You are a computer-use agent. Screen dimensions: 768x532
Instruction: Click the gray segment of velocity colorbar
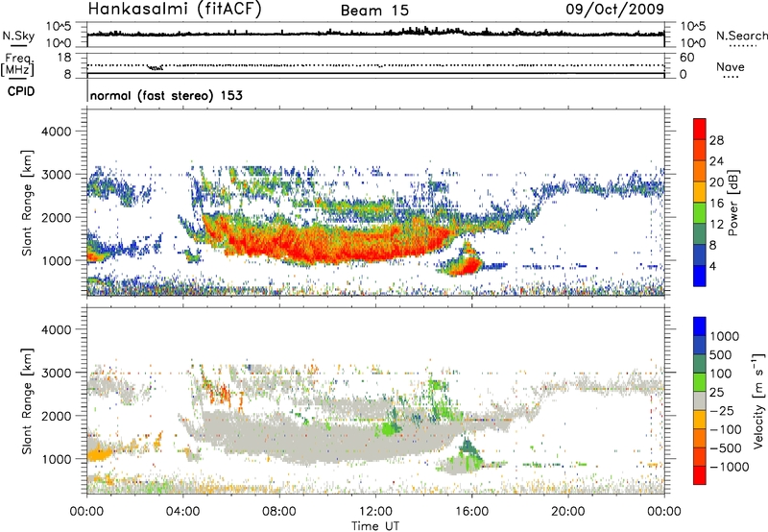pos(700,400)
